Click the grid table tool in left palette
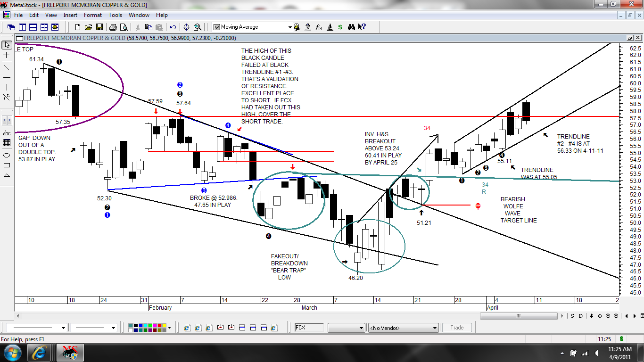The height and width of the screenshot is (362, 644). [7, 143]
